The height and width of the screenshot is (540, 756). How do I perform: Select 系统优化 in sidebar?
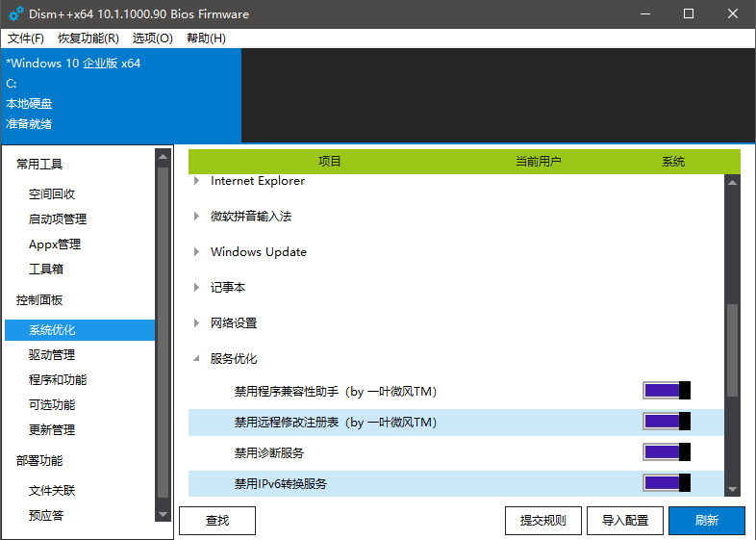[x=80, y=330]
